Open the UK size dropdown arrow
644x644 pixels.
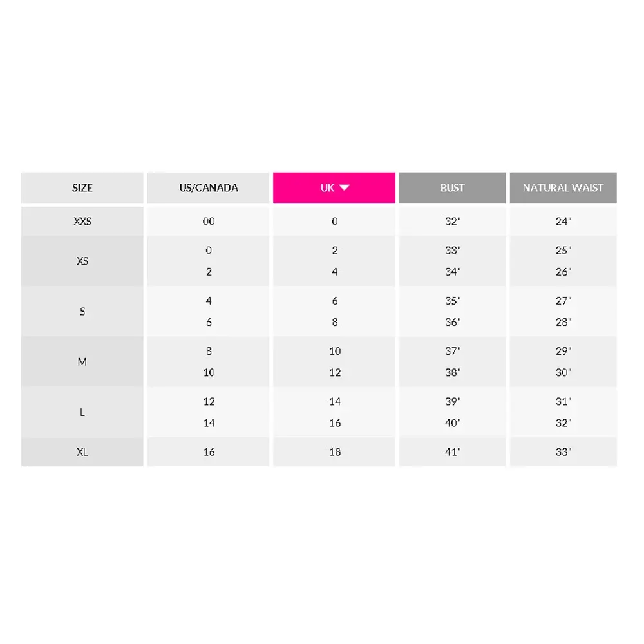(x=344, y=187)
